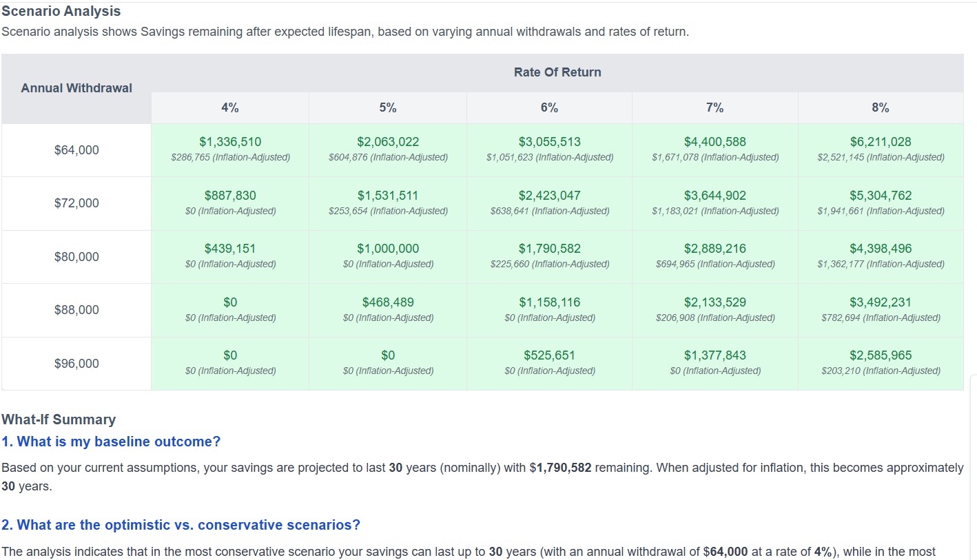The height and width of the screenshot is (560, 977).
Task: Click the Rate Of Return table header
Action: pos(557,72)
